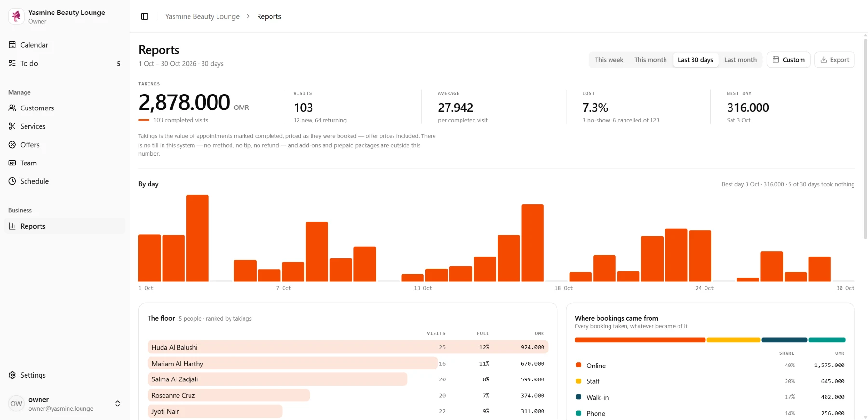
Task: Select the Last month range
Action: [x=740, y=60]
